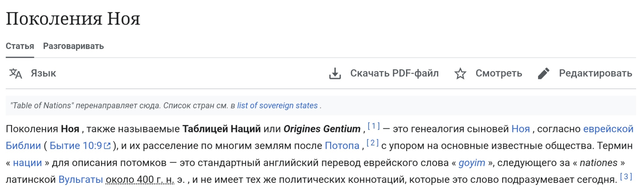Follow the goyim italic link

tap(472, 163)
